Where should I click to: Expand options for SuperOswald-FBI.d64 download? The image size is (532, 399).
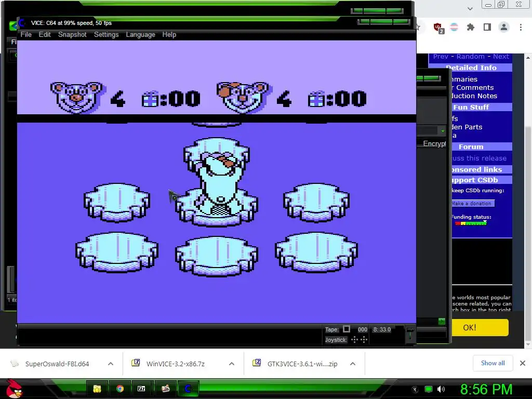pos(110,364)
